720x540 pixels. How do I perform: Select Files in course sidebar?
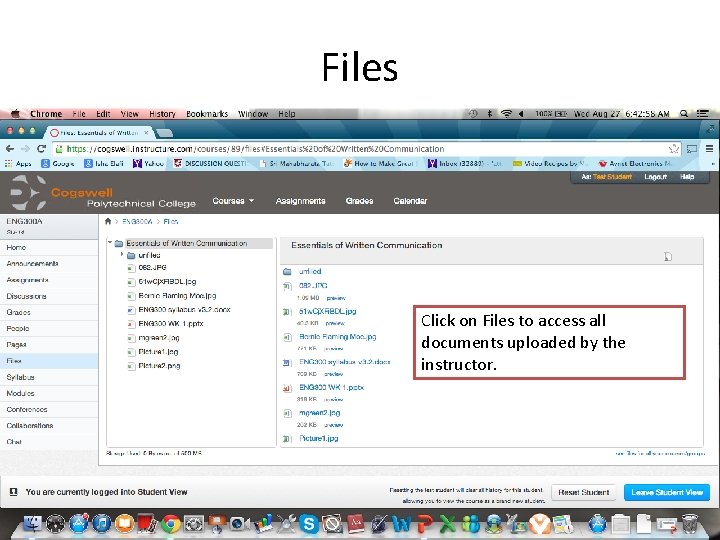(49, 361)
